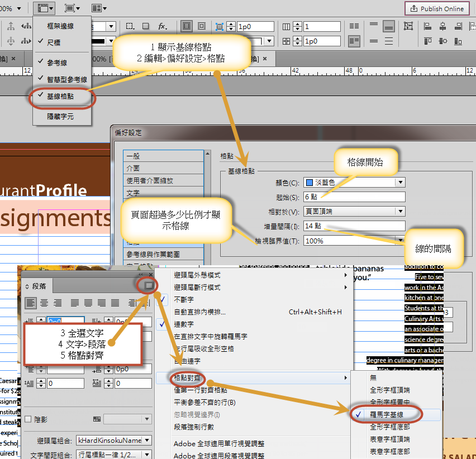The height and width of the screenshot is (459, 476).
Task: Enable the 陰影 checkbox
Action: [28, 419]
